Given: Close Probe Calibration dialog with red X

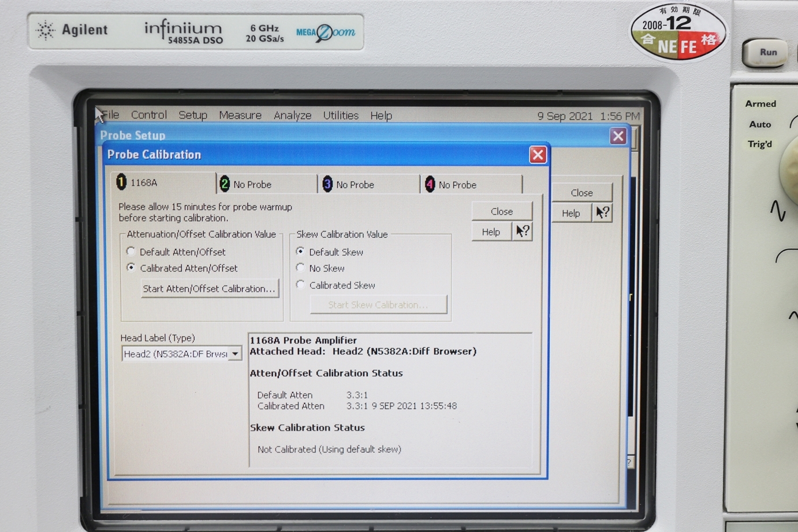Looking at the screenshot, I should 538,155.
